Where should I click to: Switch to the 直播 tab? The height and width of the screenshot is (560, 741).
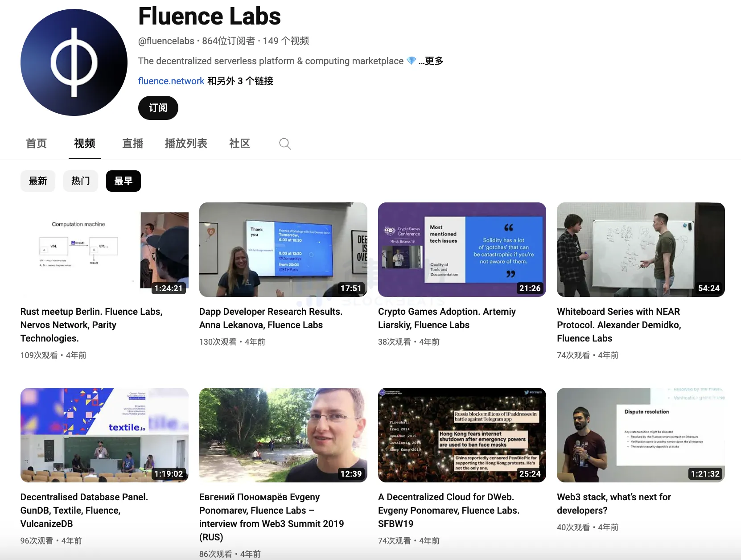132,144
